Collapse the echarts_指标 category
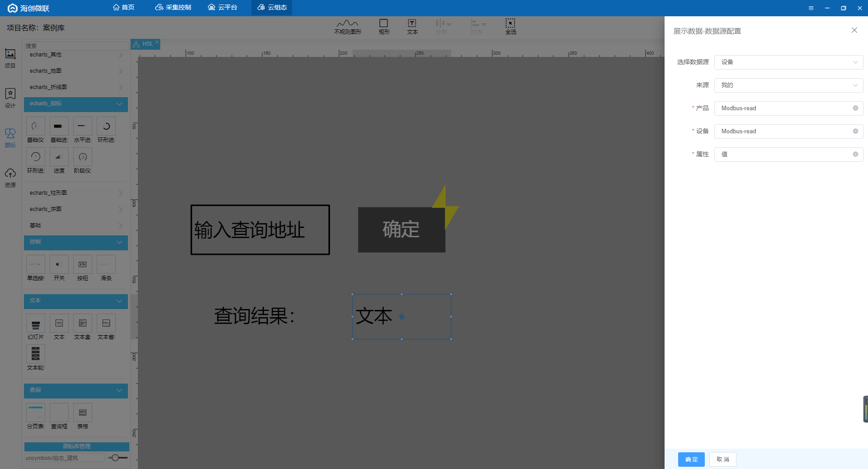868x469 pixels. point(76,104)
